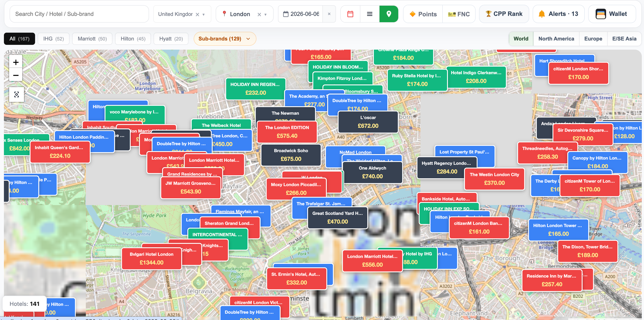The image size is (644, 320).
Task: Open Sir Devonshire Square £279.00 marker
Action: click(583, 134)
